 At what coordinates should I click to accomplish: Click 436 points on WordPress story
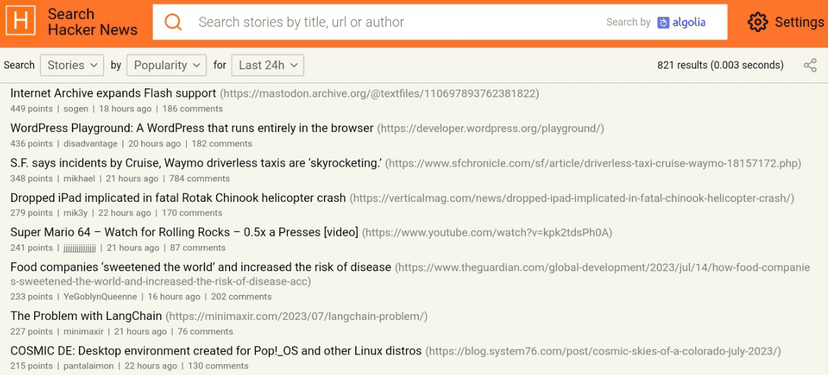31,144
